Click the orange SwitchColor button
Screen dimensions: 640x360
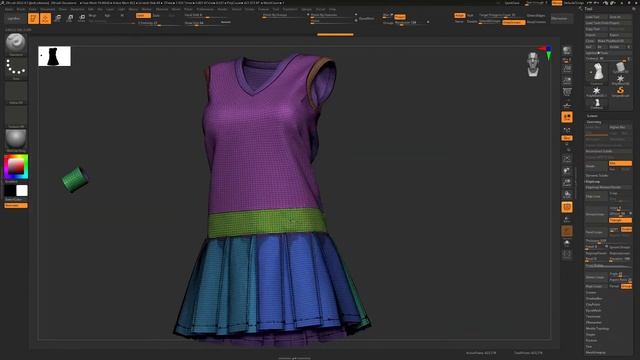point(16,205)
